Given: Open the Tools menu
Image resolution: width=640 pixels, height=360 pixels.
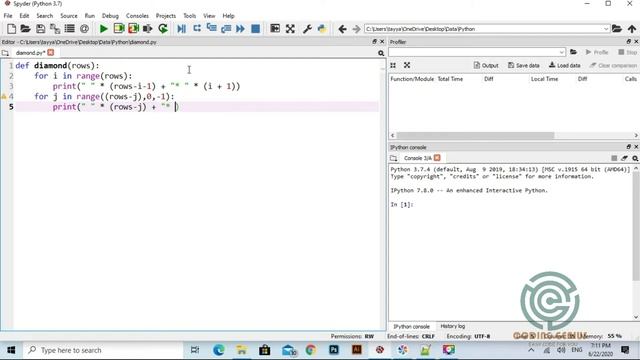Looking at the screenshot, I should click(x=189, y=16).
